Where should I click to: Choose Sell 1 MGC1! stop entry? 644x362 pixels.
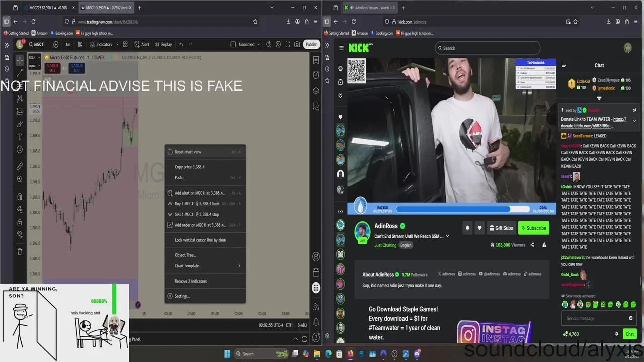[205, 214]
